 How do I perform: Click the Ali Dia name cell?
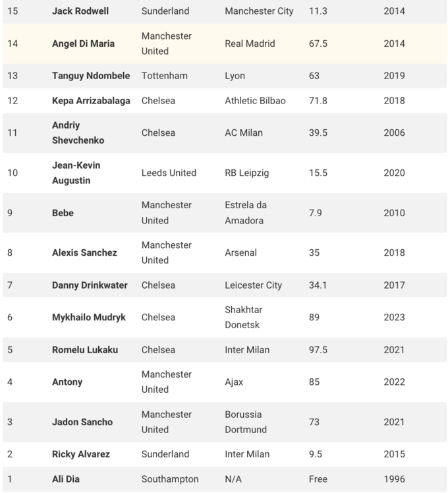click(66, 479)
